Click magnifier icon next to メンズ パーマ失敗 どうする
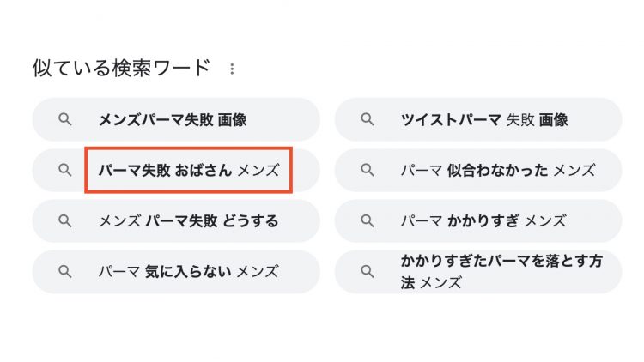644x362 pixels. click(x=65, y=220)
